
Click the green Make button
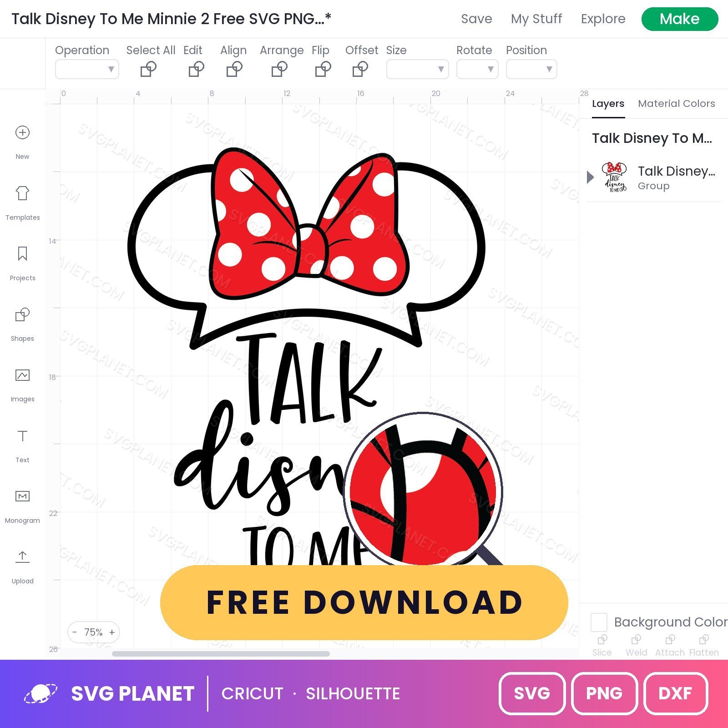pyautogui.click(x=680, y=19)
